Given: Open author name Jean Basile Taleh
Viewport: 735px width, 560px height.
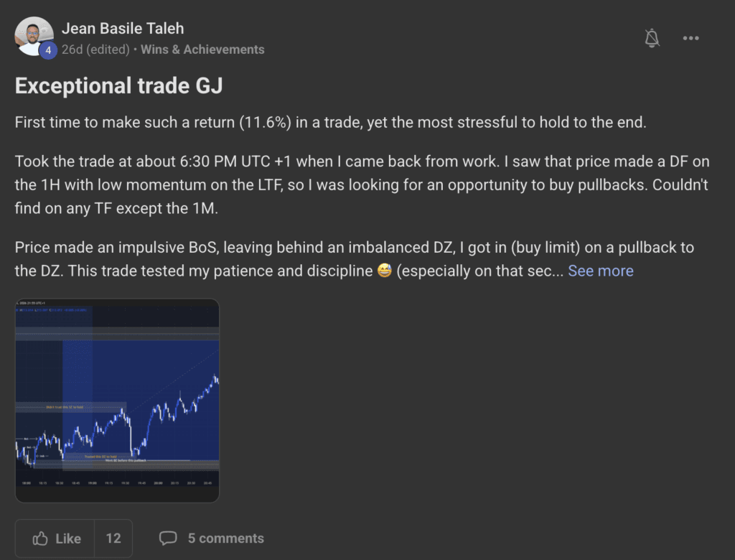Looking at the screenshot, I should [123, 29].
